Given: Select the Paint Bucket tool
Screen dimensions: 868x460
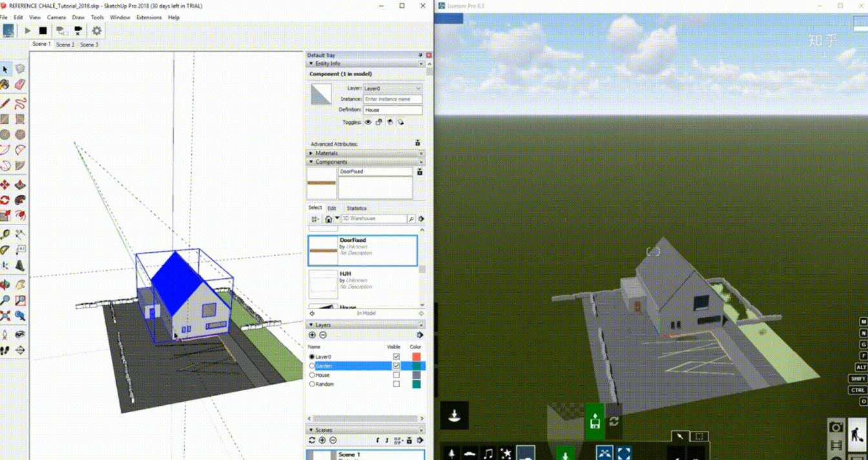Looking at the screenshot, I should coord(5,85).
